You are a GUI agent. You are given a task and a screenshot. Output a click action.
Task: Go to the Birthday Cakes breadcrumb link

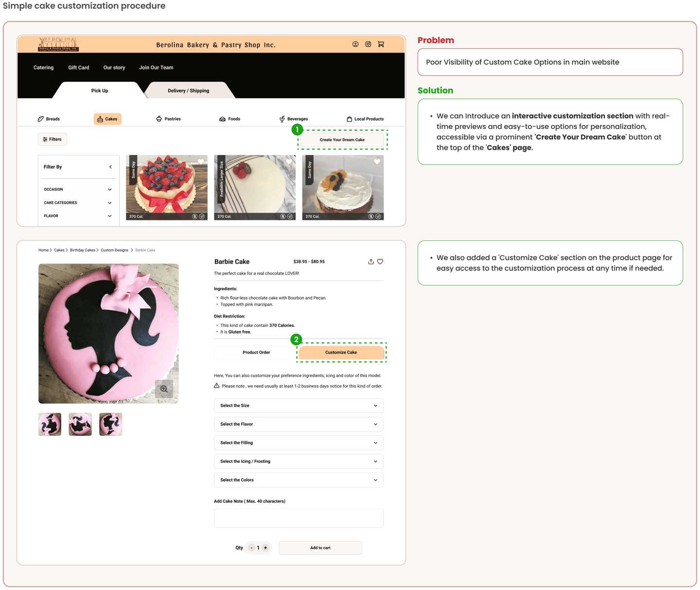point(83,250)
